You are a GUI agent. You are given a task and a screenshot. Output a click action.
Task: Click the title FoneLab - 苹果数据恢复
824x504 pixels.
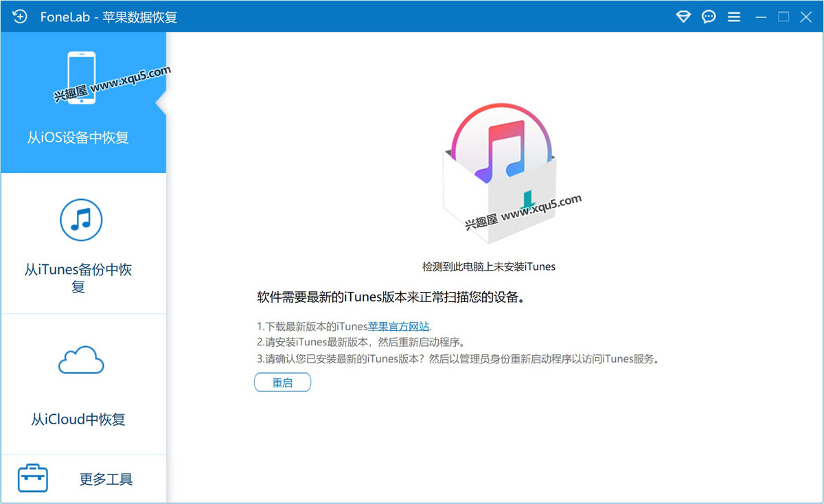[108, 17]
